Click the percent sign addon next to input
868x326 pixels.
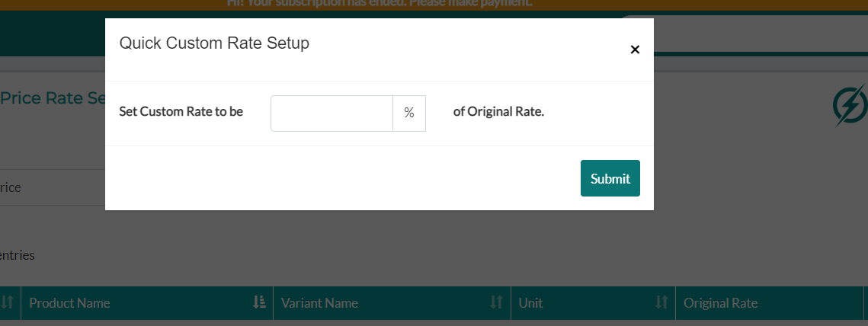(409, 113)
